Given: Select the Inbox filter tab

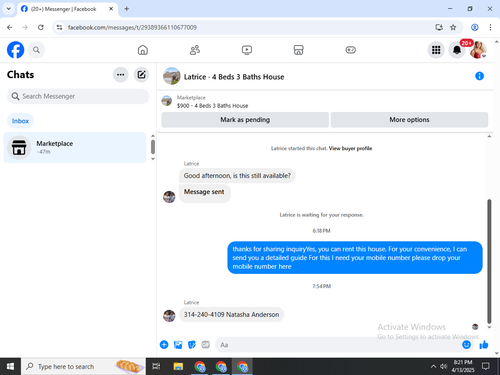Looking at the screenshot, I should pos(20,121).
